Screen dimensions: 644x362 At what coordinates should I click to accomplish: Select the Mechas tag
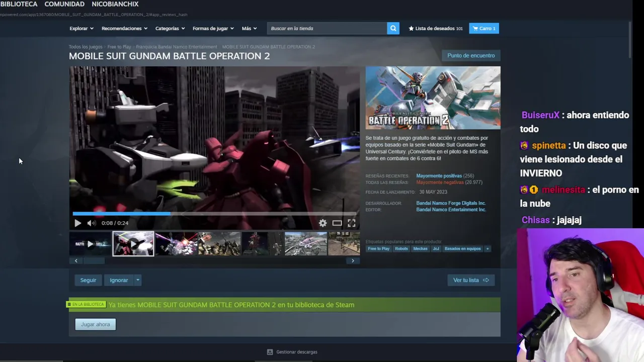[420, 248]
